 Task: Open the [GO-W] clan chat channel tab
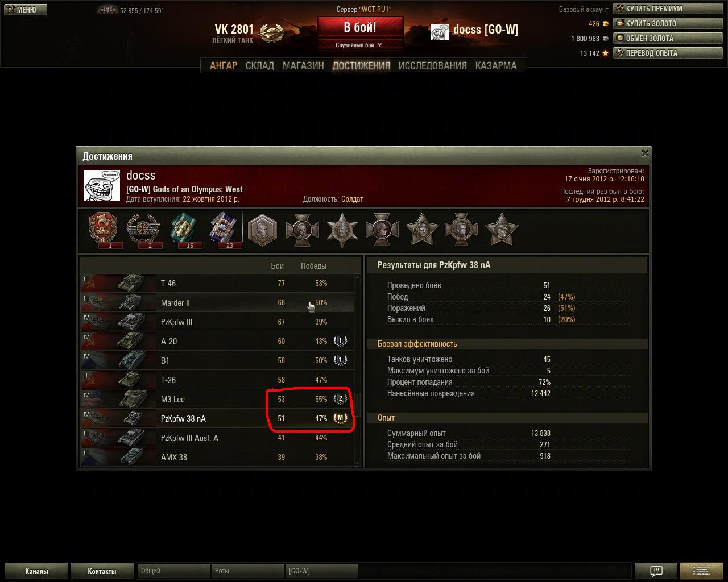(322, 571)
